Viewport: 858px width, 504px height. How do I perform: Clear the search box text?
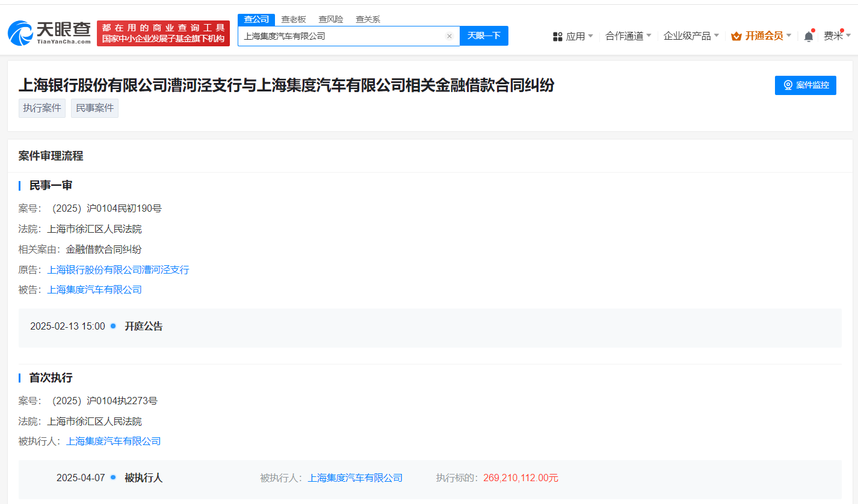pos(449,36)
